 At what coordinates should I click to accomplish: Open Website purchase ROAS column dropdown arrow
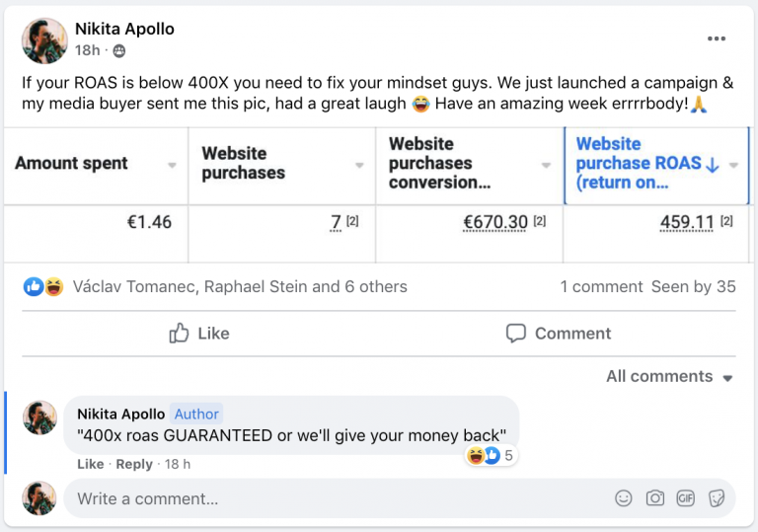pos(733,165)
